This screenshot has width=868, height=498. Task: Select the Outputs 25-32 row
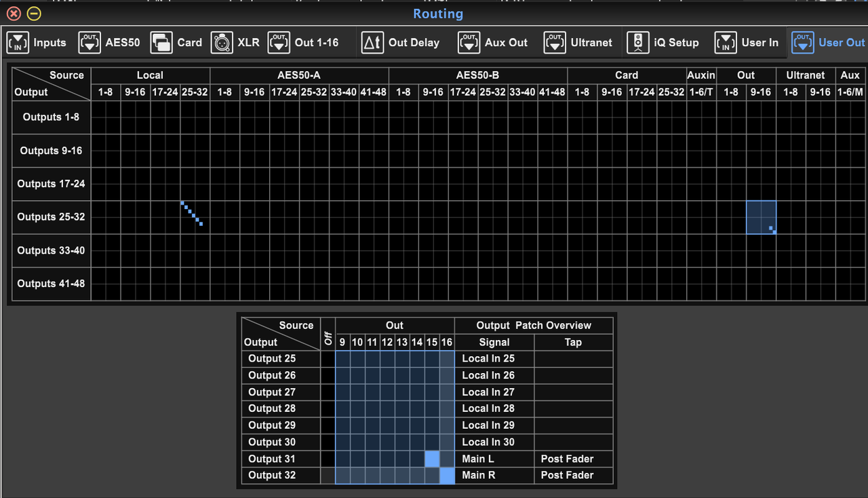pyautogui.click(x=52, y=217)
